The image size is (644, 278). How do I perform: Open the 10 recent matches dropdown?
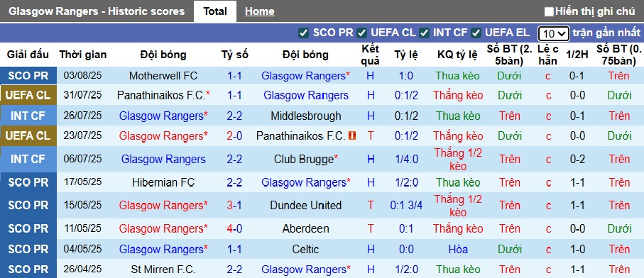point(554,33)
